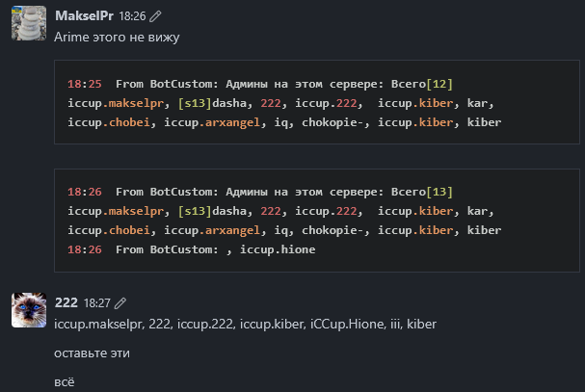Click the line 'iccup.hione' from BotCustom
Image resolution: width=585 pixels, height=392 pixels.
192,249
